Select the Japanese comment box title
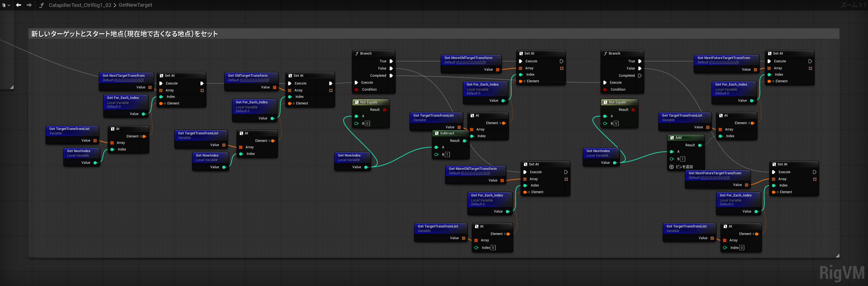This screenshot has width=868, height=286. [x=125, y=34]
